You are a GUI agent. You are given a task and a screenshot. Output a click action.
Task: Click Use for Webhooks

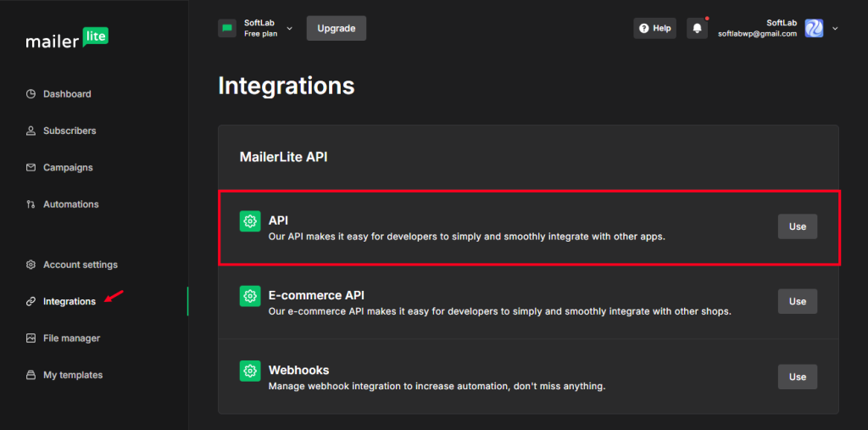[x=798, y=377]
